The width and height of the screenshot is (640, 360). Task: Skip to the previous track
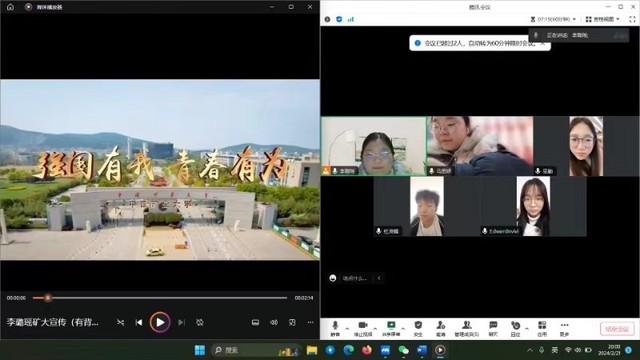tap(139, 322)
